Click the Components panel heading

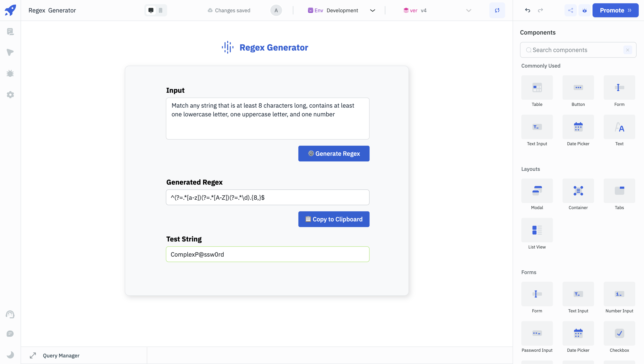point(538,33)
